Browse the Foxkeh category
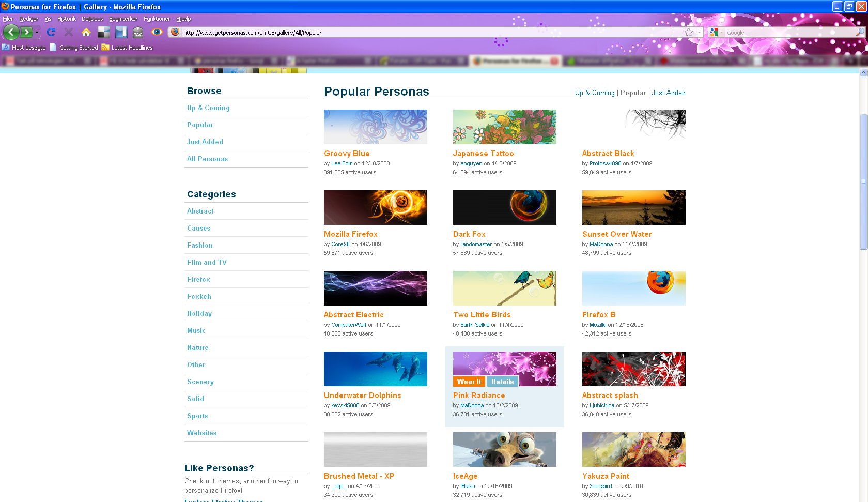868x502 pixels. coord(199,296)
